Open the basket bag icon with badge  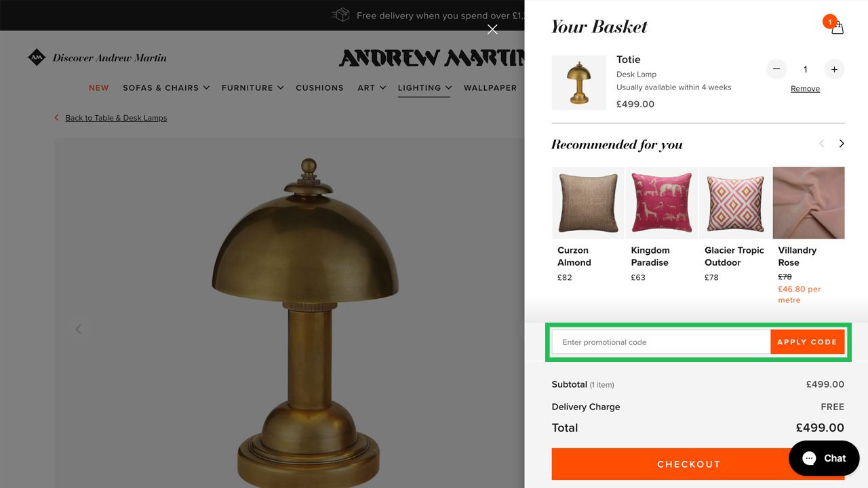click(835, 26)
